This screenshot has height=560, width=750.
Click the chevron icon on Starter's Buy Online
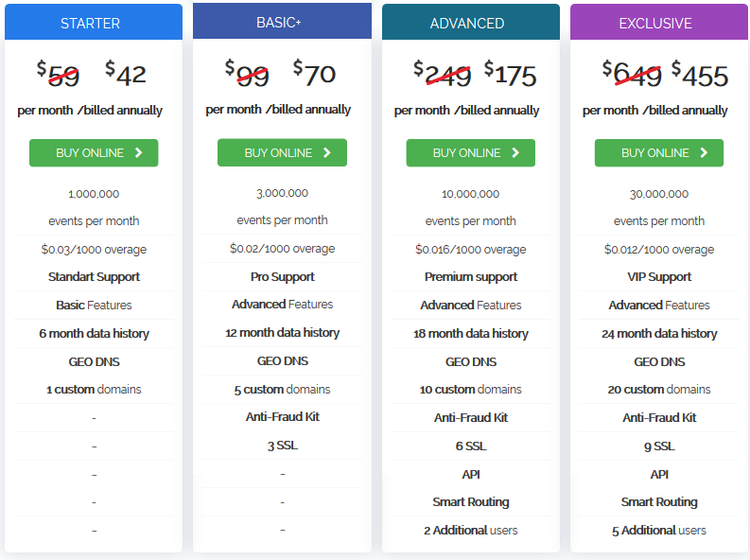[x=138, y=152]
